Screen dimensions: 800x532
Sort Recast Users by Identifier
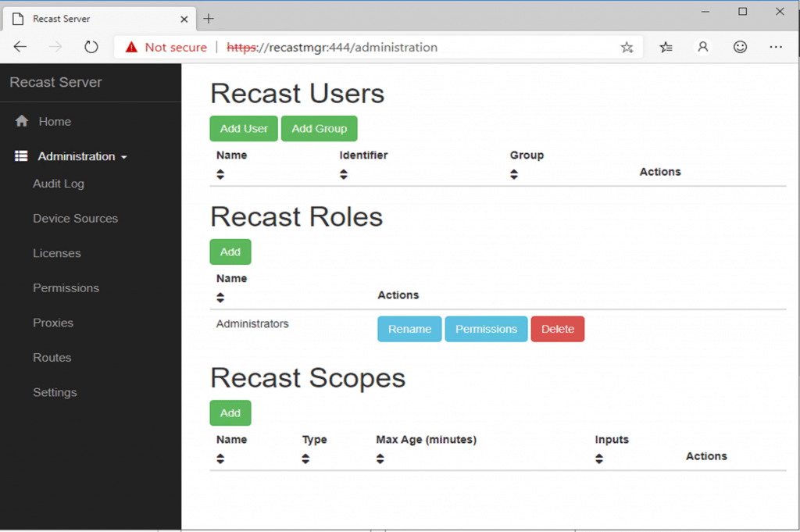(x=344, y=174)
